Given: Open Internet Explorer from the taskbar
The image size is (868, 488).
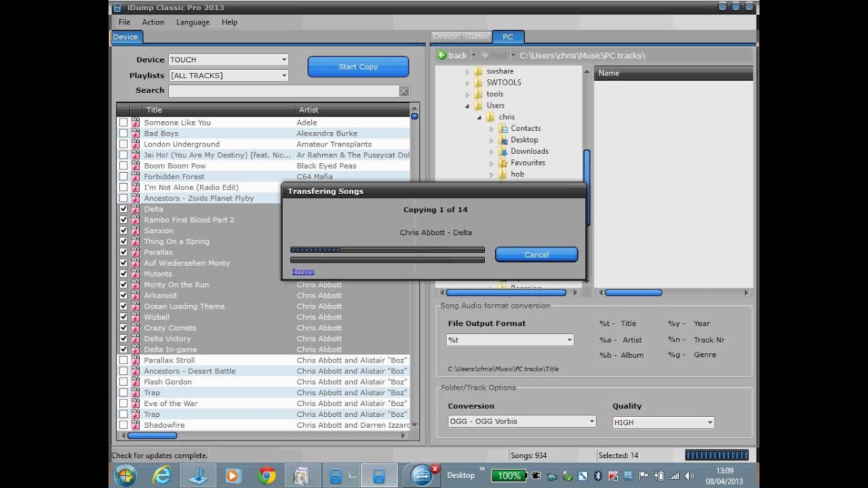Looking at the screenshot, I should [x=161, y=475].
